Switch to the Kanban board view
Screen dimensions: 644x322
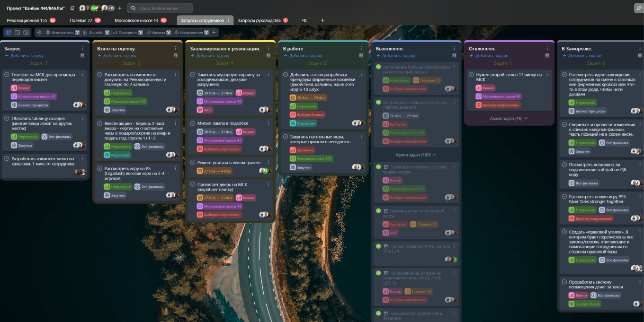tap(9, 33)
